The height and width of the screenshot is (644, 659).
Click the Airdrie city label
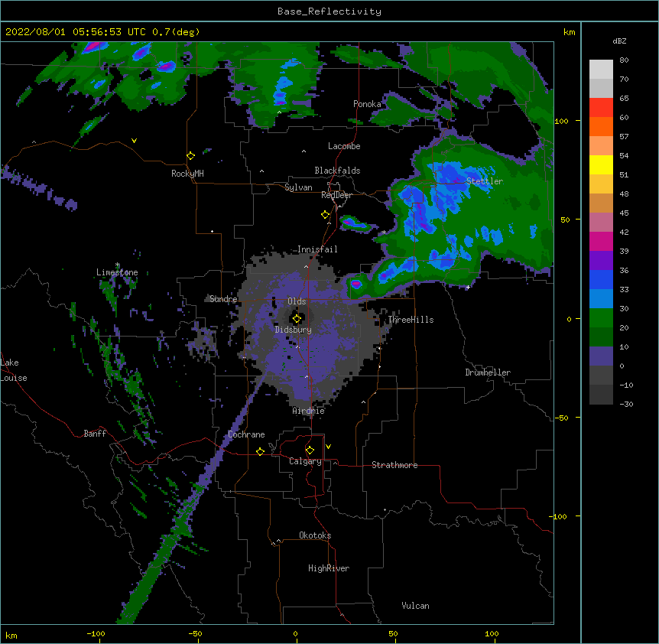(309, 411)
